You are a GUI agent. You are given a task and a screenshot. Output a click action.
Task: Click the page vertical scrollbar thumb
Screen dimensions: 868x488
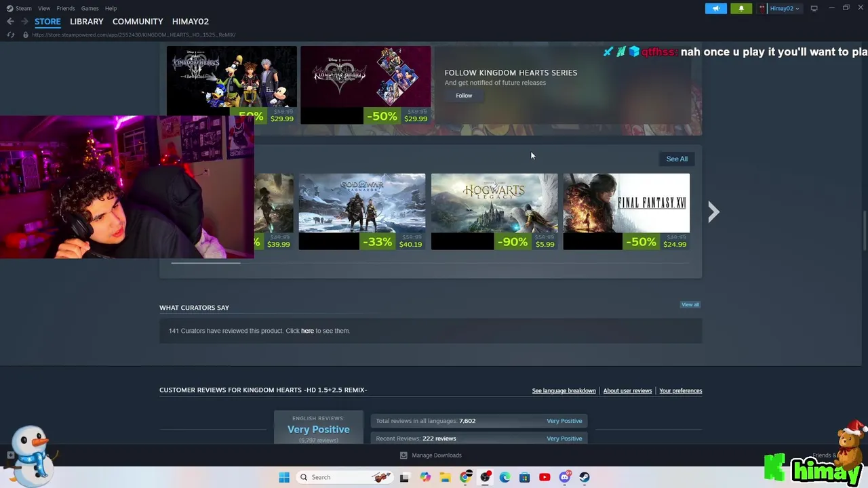(x=864, y=232)
